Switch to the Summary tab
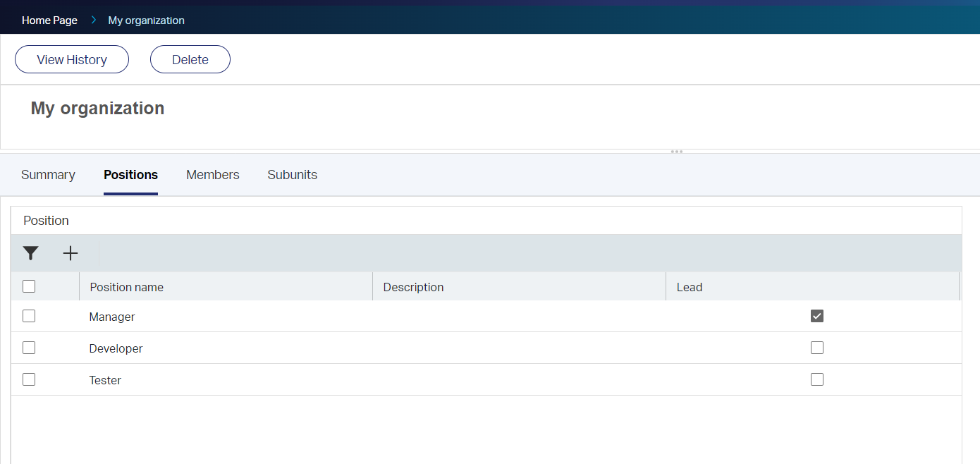The width and height of the screenshot is (980, 464). [47, 174]
